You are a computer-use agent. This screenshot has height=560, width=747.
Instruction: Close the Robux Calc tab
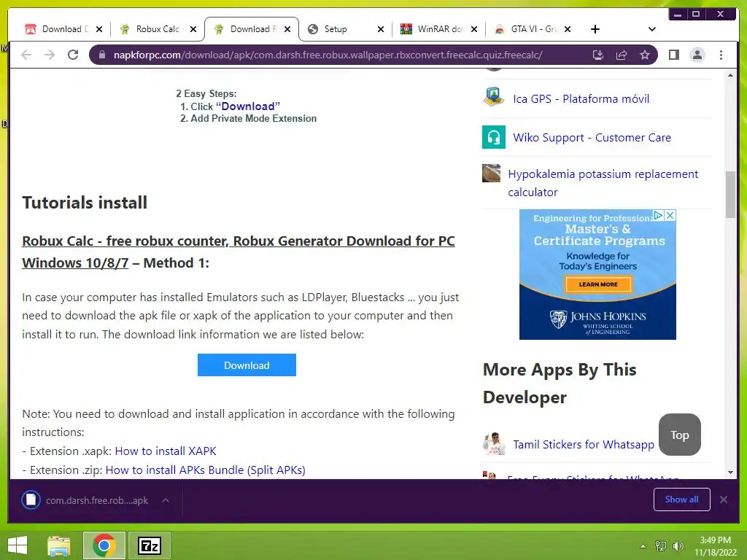point(193,29)
